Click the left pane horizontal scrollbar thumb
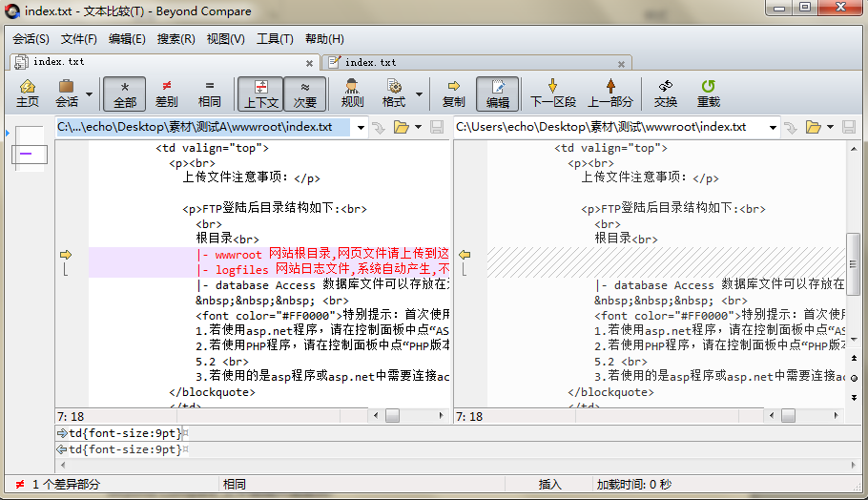This screenshot has width=868, height=500. coord(392,415)
